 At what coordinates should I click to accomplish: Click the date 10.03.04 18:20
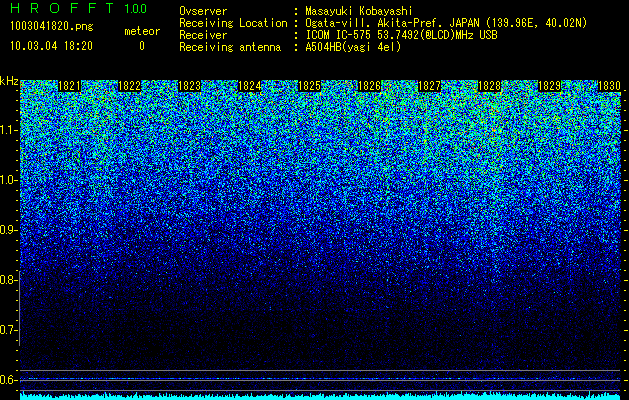click(51, 46)
